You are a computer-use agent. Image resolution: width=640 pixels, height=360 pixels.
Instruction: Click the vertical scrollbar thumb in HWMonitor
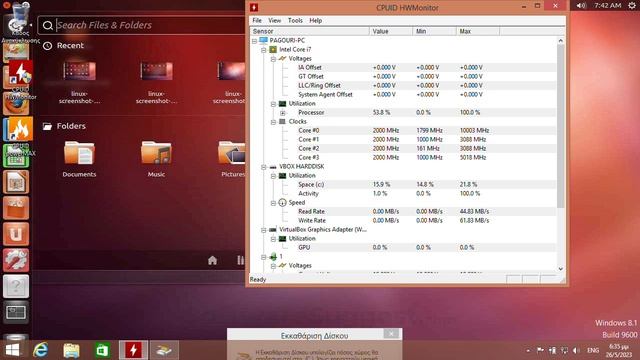[x=560, y=126]
